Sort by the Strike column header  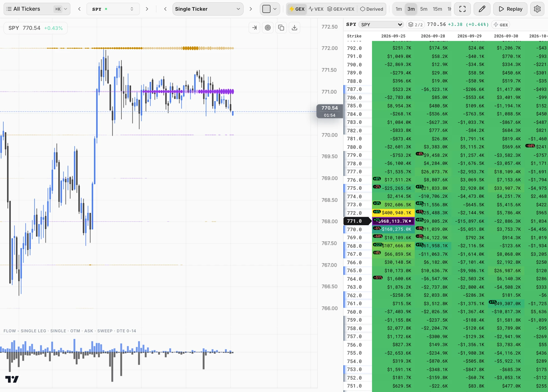click(354, 36)
